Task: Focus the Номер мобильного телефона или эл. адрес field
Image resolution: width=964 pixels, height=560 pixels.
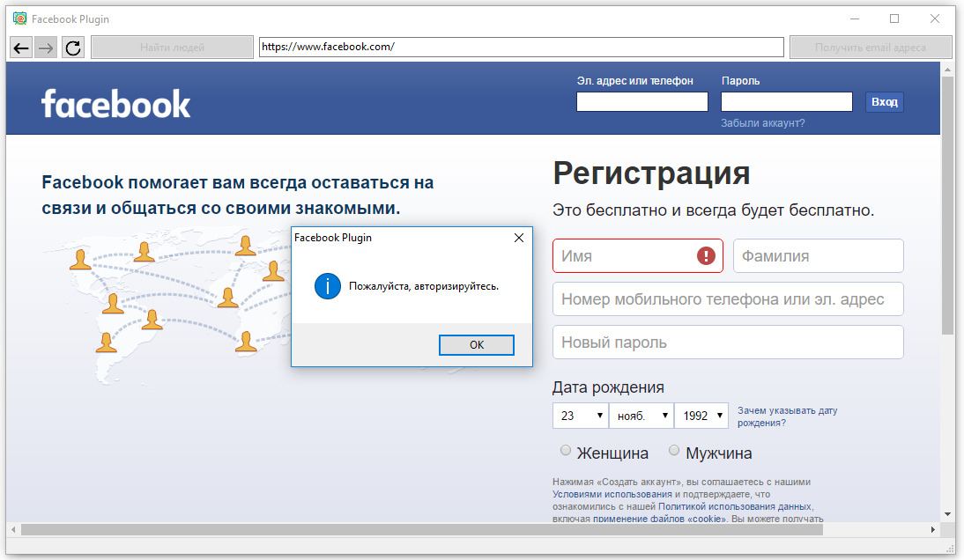Action: coord(728,299)
